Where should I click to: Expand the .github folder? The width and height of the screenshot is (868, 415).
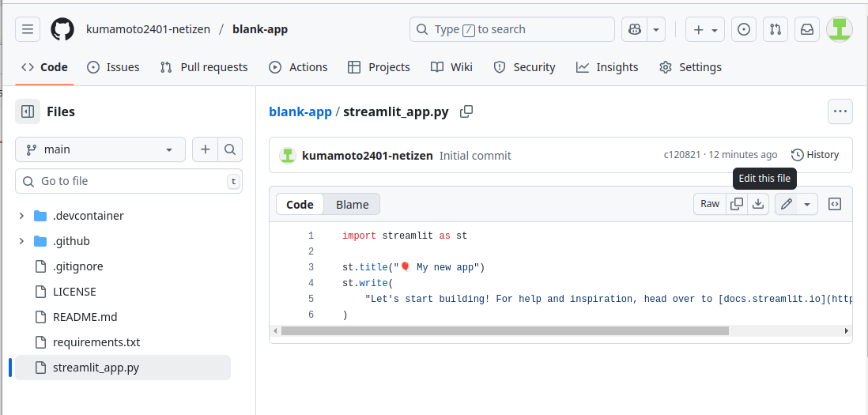22,241
